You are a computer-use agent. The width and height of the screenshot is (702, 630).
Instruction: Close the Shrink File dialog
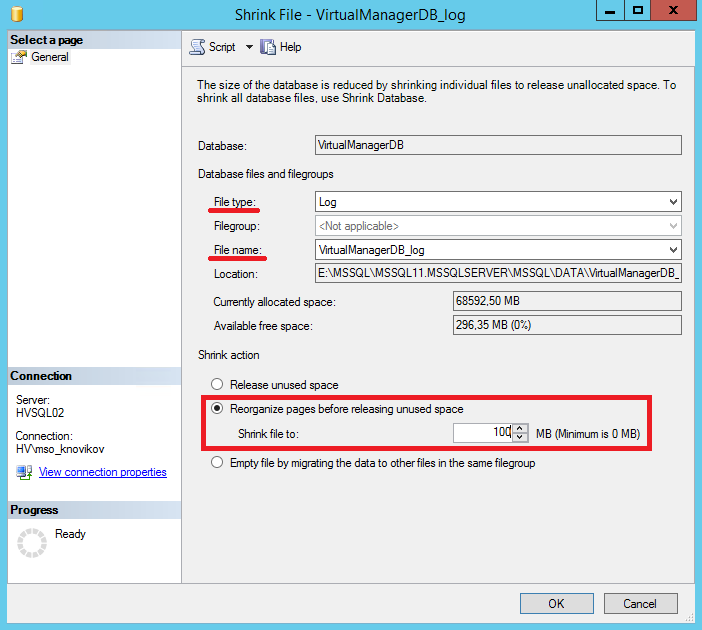click(672, 10)
